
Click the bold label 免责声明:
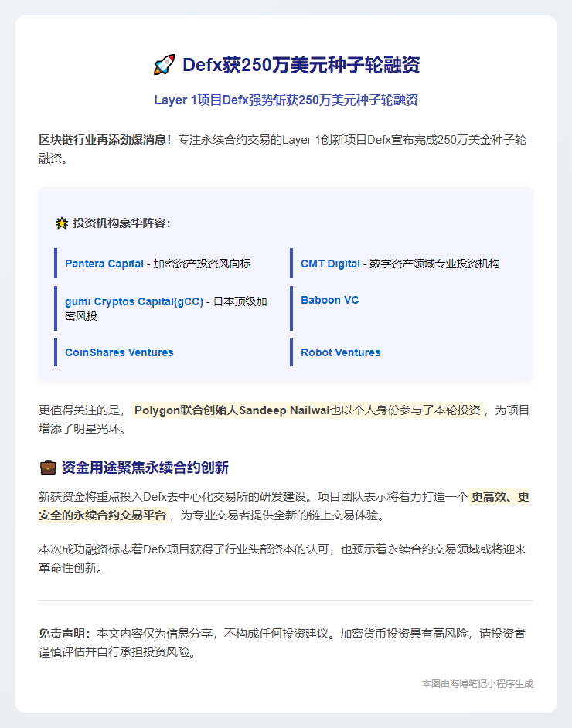[x=64, y=634]
